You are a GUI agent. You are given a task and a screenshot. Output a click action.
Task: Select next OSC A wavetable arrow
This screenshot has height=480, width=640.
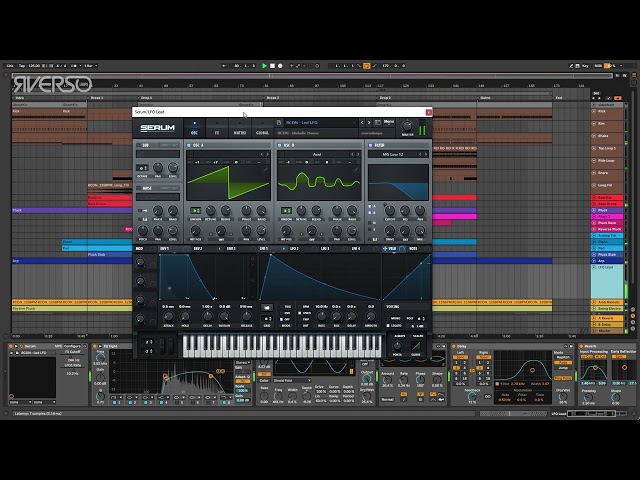point(268,154)
